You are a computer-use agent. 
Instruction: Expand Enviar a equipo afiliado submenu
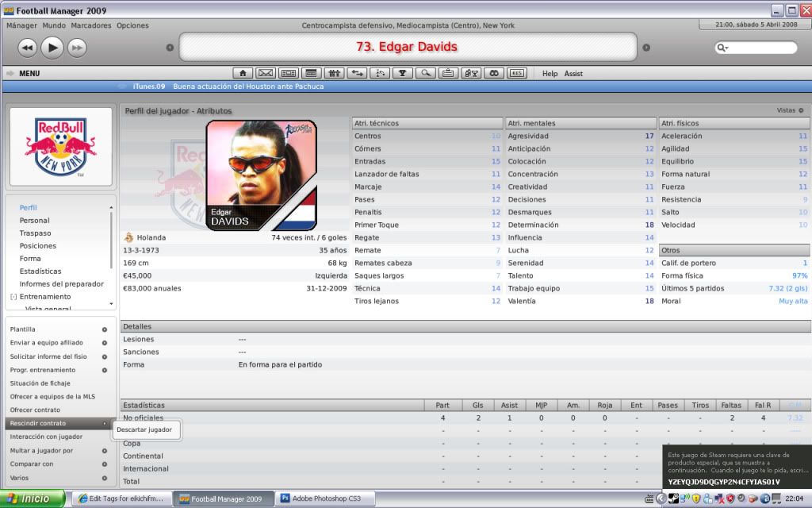[x=105, y=343]
